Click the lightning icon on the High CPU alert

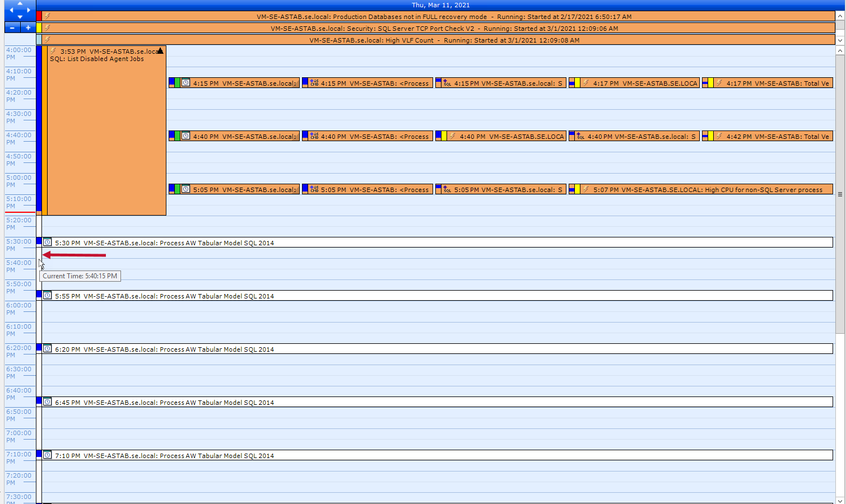[x=585, y=189]
